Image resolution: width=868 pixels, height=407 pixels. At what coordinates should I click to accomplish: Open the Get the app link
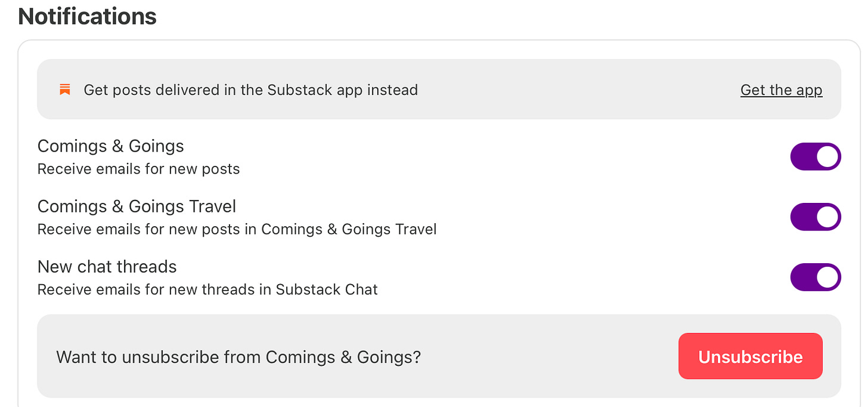pyautogui.click(x=781, y=90)
